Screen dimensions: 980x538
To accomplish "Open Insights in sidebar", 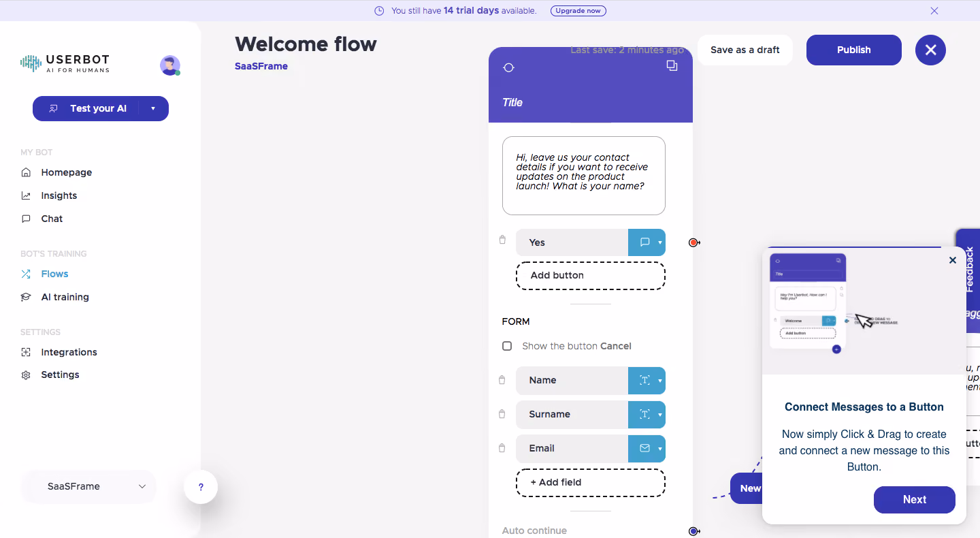I will pos(59,195).
